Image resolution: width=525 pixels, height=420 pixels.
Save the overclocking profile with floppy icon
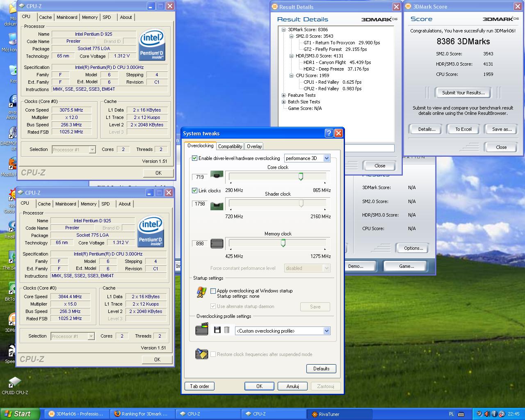pos(217,330)
